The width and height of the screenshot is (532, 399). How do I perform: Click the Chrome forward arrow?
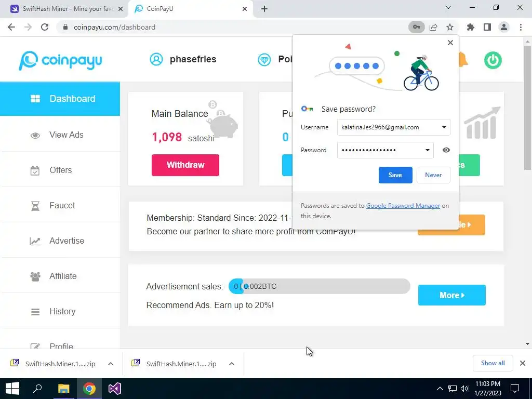[x=28, y=27]
